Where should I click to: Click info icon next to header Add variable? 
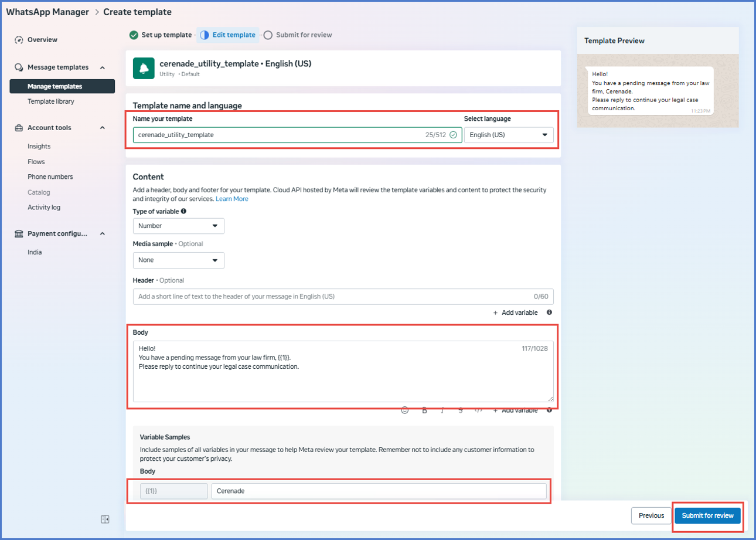pos(549,313)
